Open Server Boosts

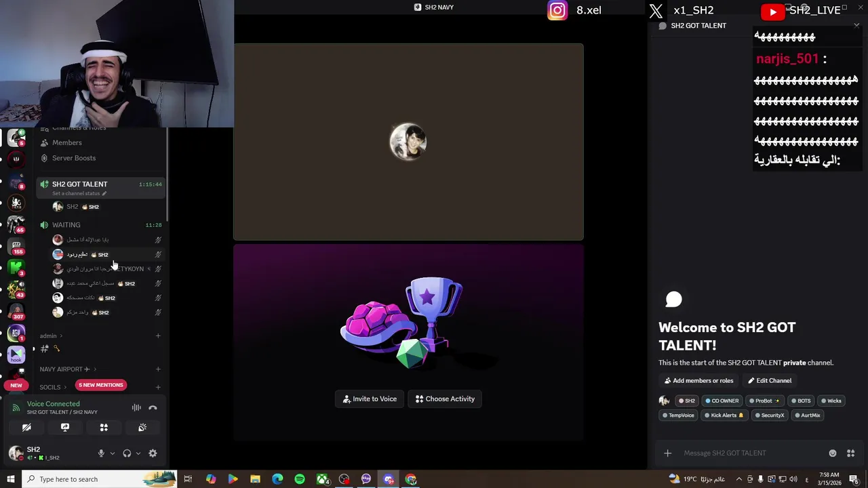click(74, 158)
